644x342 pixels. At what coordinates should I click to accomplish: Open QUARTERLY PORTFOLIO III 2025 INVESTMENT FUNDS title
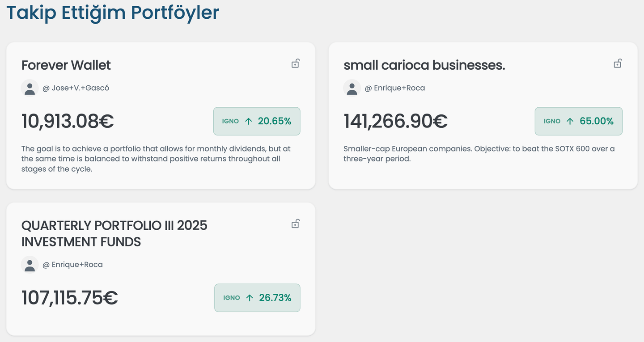click(x=114, y=233)
